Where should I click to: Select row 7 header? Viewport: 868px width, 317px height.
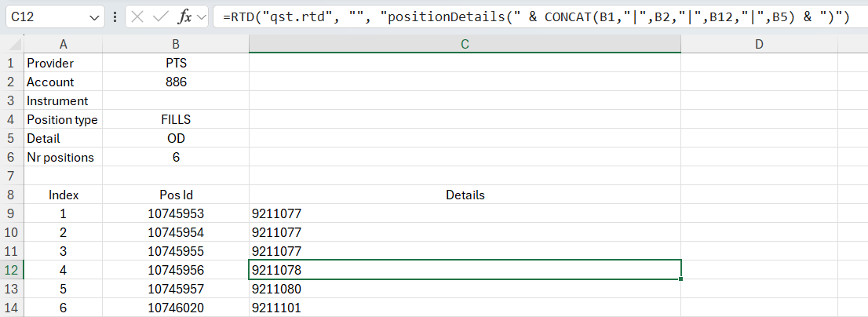click(11, 176)
